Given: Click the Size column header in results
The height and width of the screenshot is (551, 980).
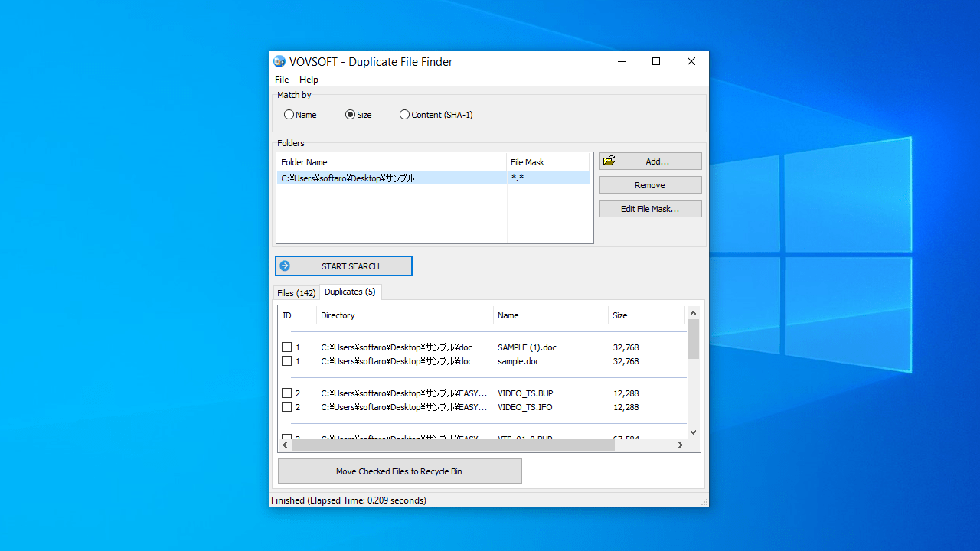Looking at the screenshot, I should point(646,315).
